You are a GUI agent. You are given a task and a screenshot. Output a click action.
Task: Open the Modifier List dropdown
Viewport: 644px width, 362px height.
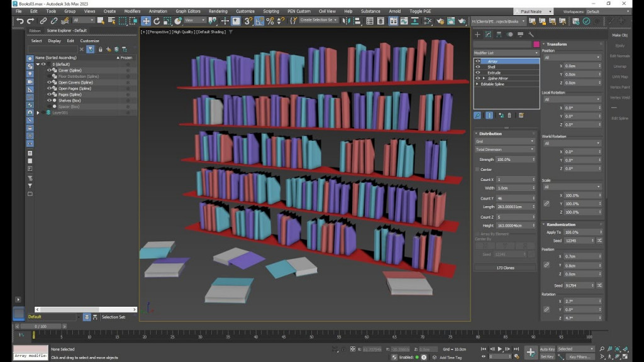coord(506,52)
